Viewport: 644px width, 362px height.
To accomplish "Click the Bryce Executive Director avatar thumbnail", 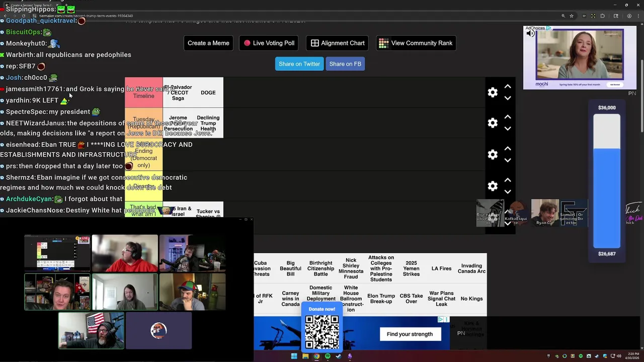I will point(490,213).
